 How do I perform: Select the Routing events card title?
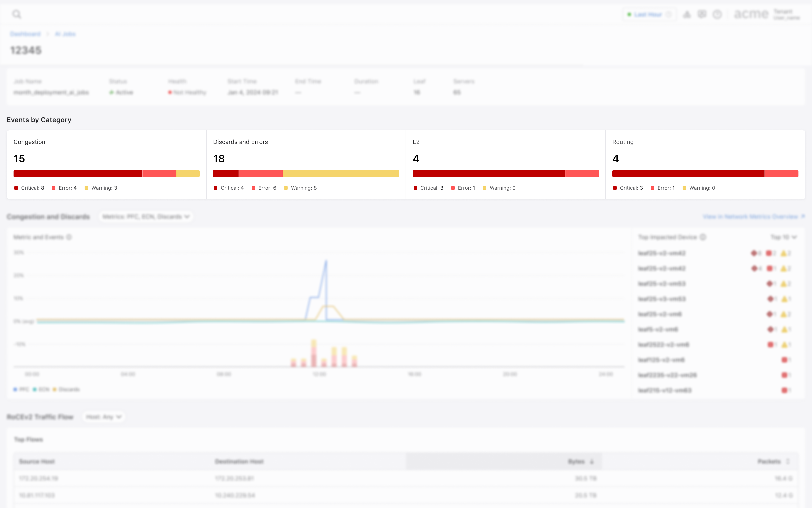click(x=623, y=142)
